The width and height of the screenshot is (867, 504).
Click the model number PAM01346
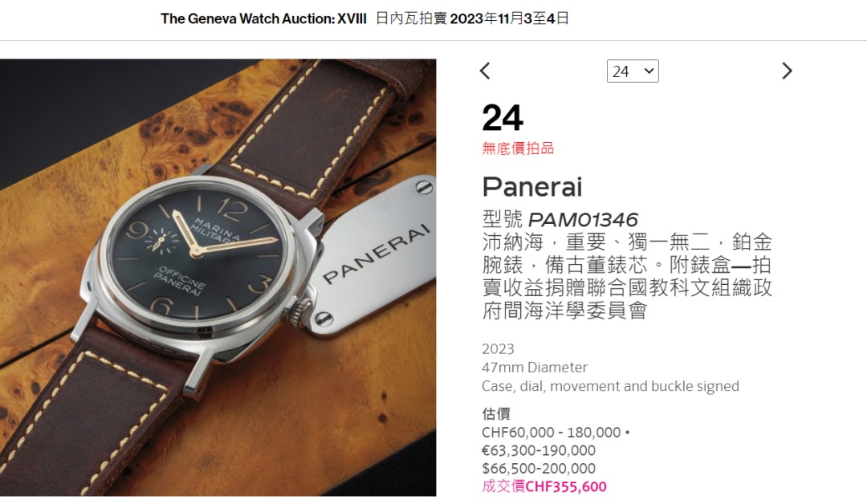pyautogui.click(x=583, y=220)
